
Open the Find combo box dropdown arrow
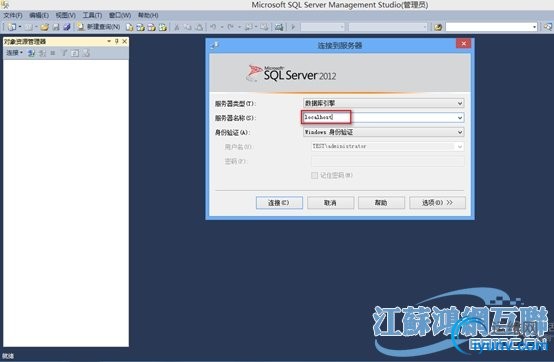(x=534, y=27)
